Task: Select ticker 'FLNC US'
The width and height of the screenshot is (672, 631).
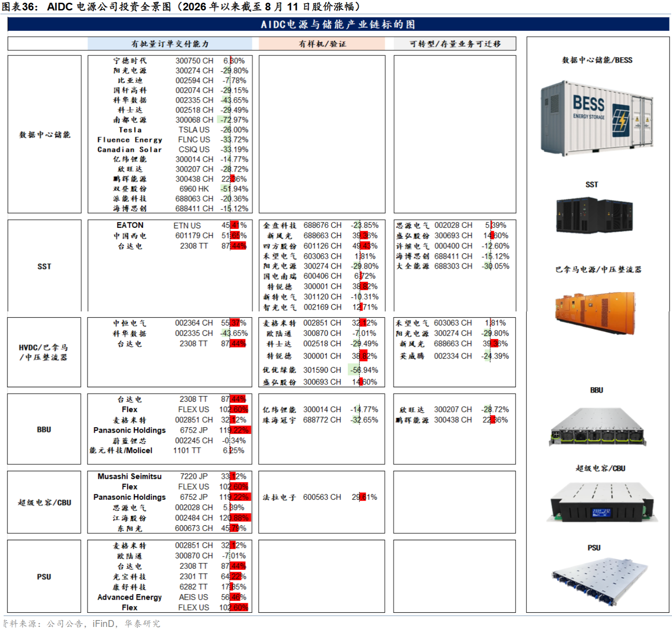Action: [x=194, y=140]
